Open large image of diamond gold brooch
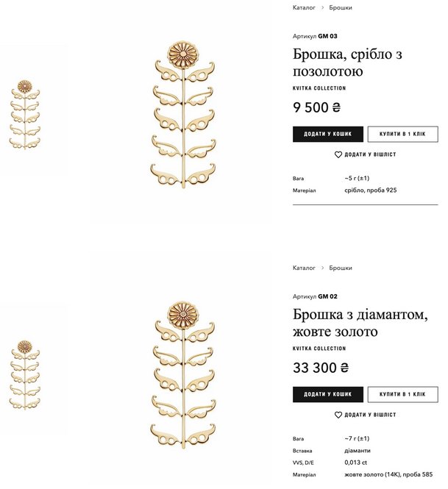 tap(182, 374)
